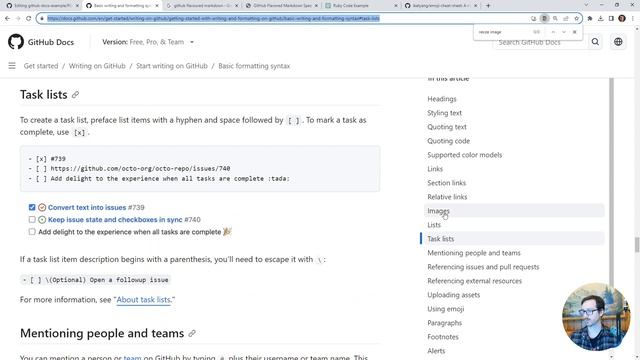This screenshot has width=640, height=360.
Task: Click the site info lock icon
Action: 42,18
